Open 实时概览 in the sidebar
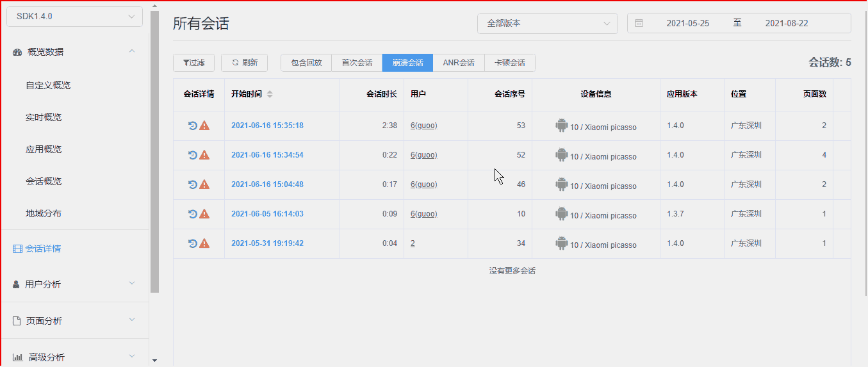 (44, 117)
